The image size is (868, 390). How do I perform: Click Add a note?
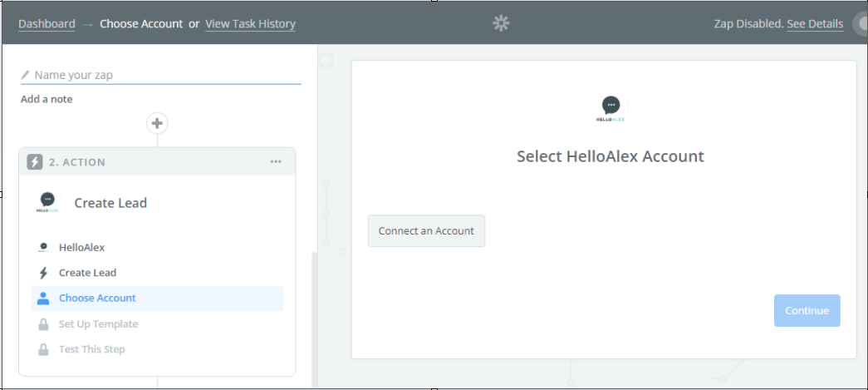[x=47, y=99]
